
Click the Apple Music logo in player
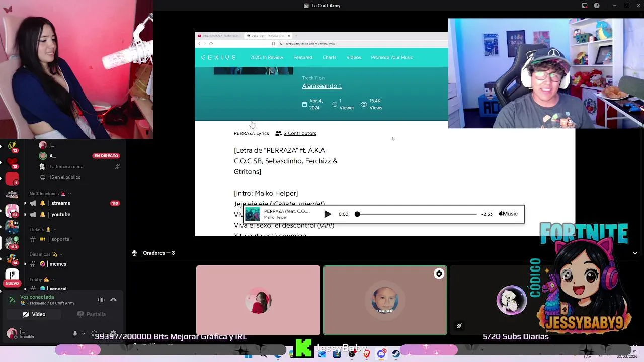click(508, 214)
